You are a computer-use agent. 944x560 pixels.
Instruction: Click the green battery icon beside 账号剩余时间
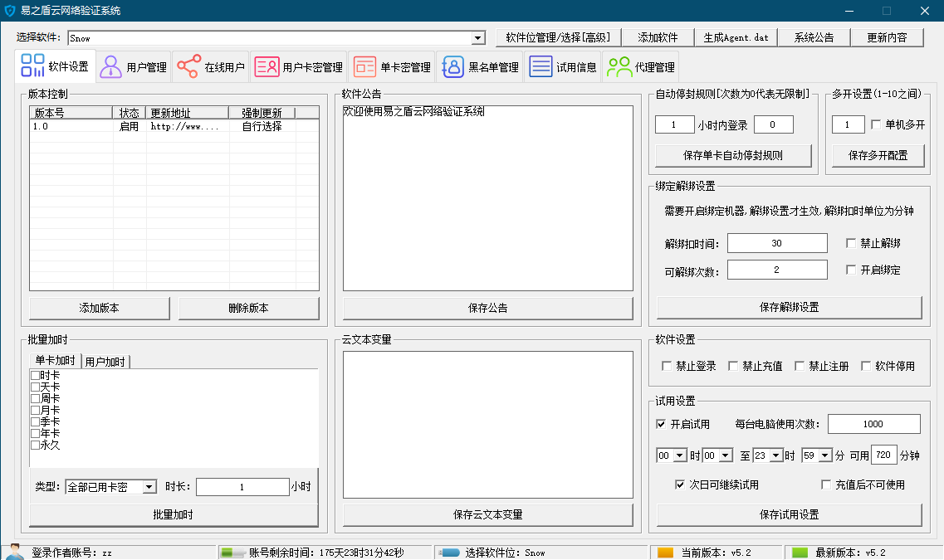(232, 553)
